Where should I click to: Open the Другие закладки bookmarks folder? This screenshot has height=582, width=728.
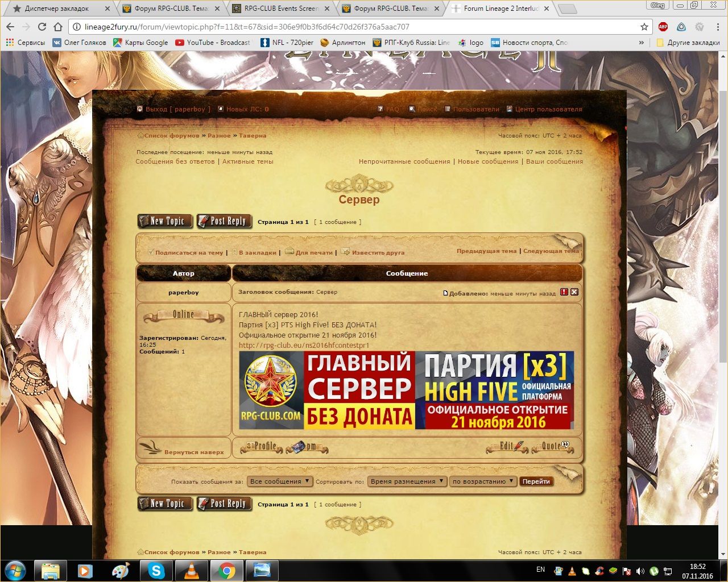(x=688, y=43)
